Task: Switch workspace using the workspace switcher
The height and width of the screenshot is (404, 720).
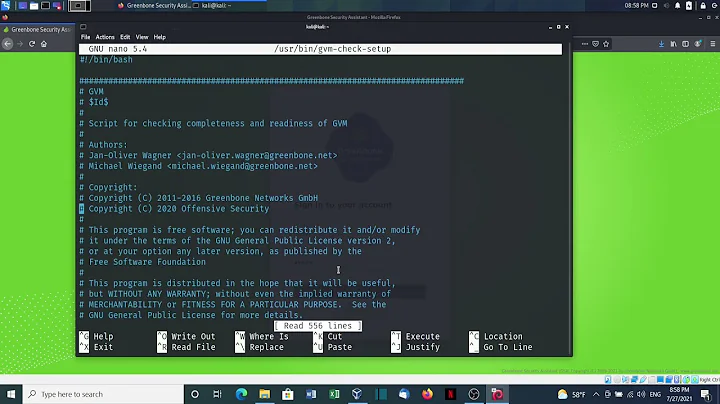Action: [x=79, y=6]
